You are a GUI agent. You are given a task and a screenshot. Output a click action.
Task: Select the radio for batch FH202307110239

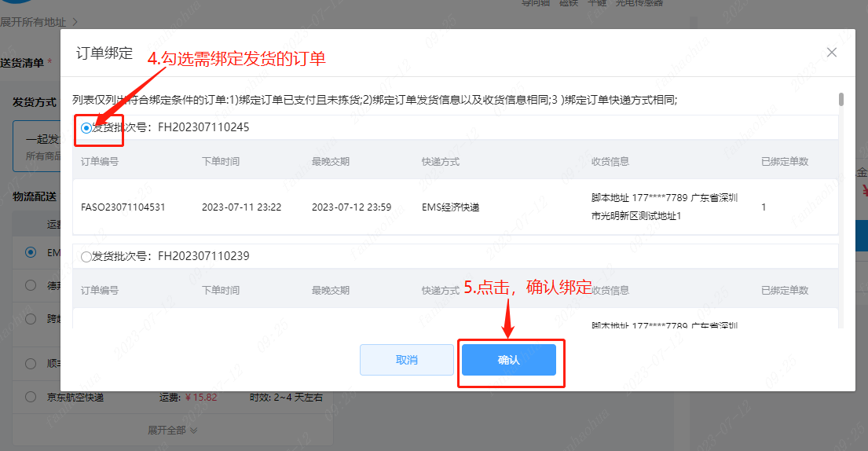tap(86, 256)
